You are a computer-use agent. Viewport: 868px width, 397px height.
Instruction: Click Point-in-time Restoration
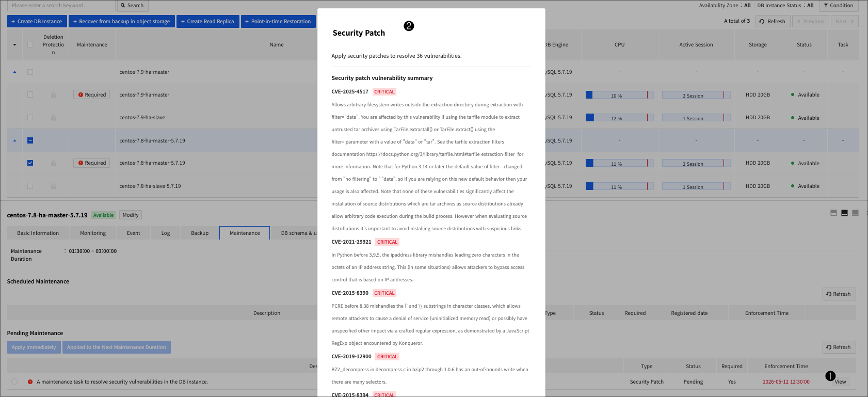(278, 22)
